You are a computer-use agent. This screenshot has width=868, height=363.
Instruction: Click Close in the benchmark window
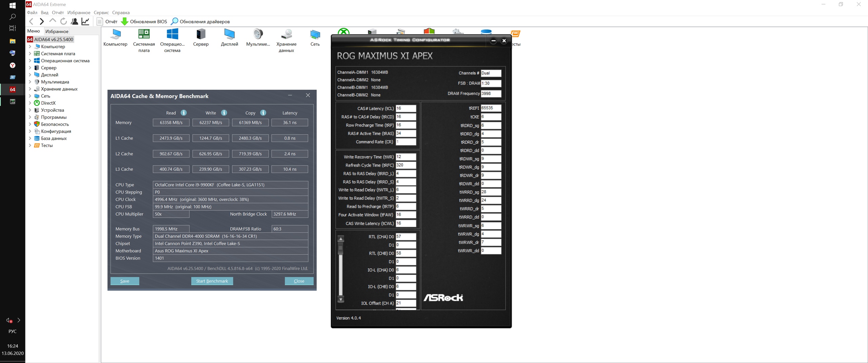coord(299,281)
